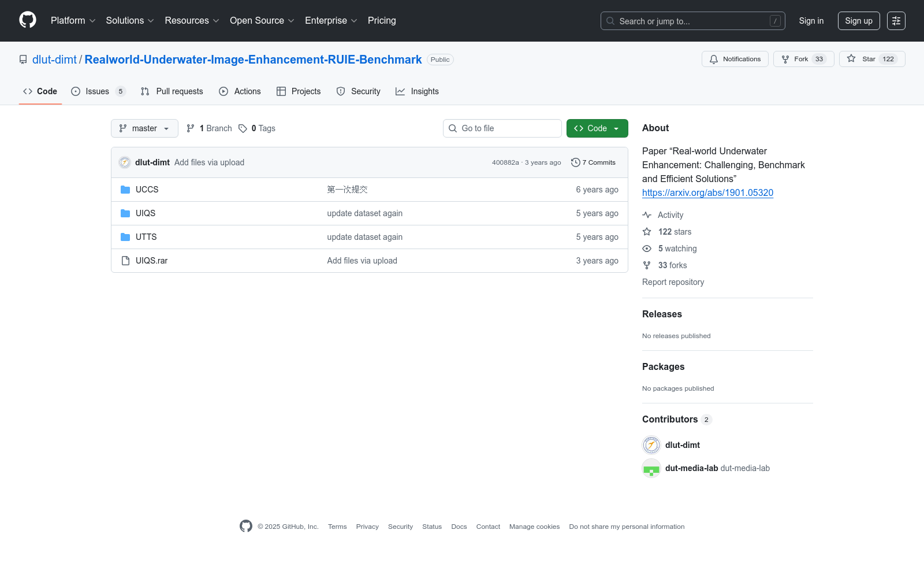This screenshot has height=578, width=924.
Task: Open the appearance settings icon button
Action: [x=896, y=21]
